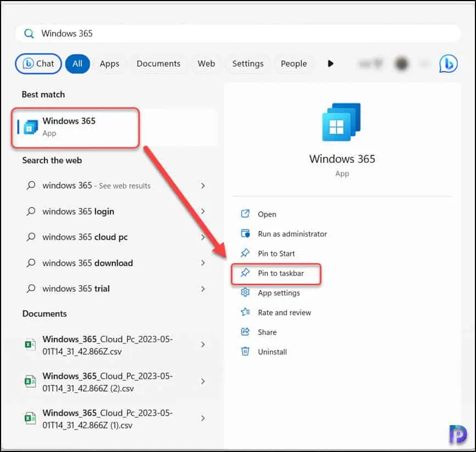Click the share arrow icon
This screenshot has width=476, height=452.
click(245, 331)
